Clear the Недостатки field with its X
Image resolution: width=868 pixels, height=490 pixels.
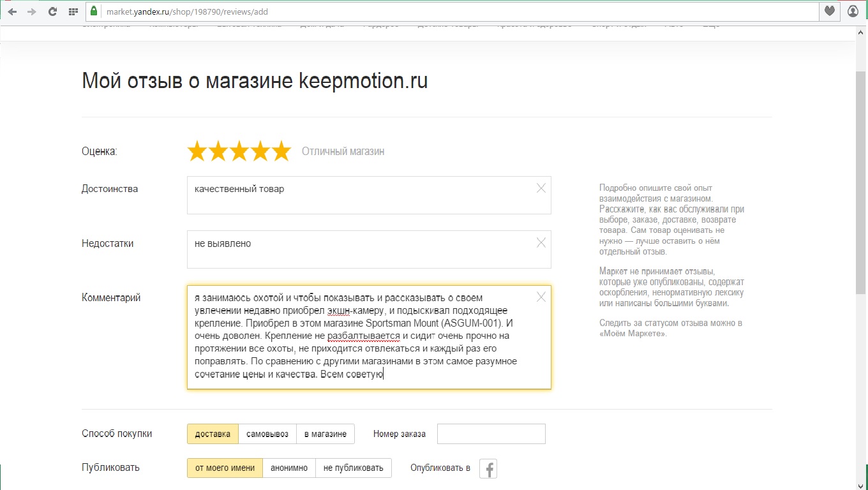(541, 242)
